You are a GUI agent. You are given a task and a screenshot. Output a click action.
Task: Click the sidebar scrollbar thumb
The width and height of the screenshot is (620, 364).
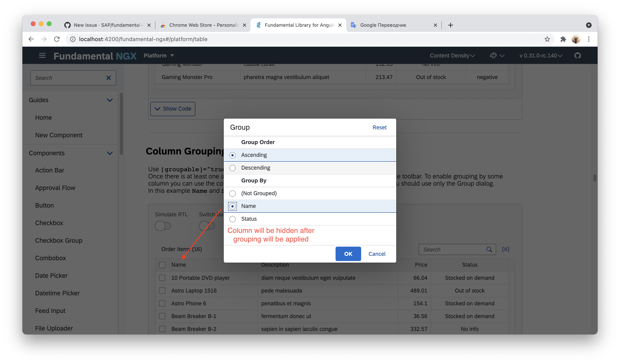point(121,124)
